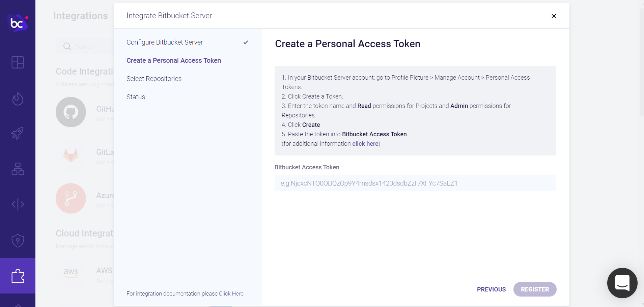Click the Azure Repos logo in the background
The height and width of the screenshot is (307, 644).
(x=71, y=198)
